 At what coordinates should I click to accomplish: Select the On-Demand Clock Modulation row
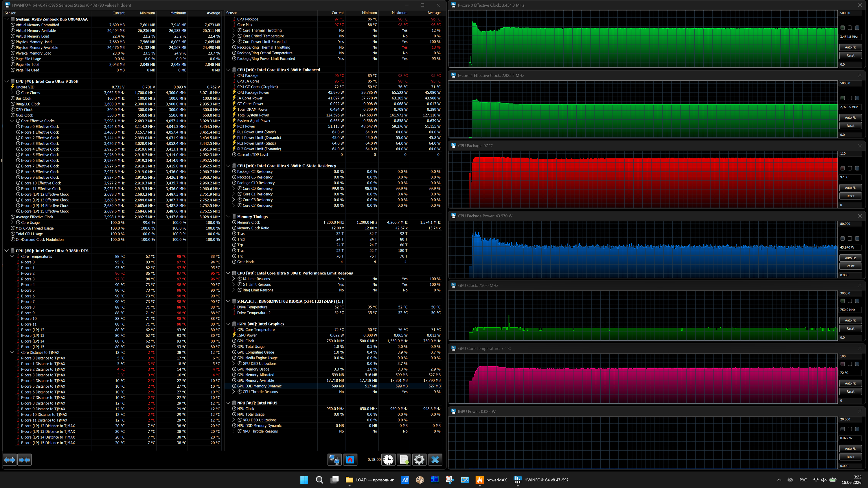[x=112, y=239]
